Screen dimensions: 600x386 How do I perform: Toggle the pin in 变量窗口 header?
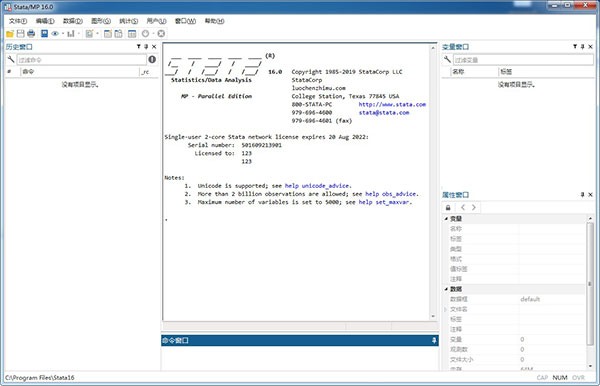(582, 47)
